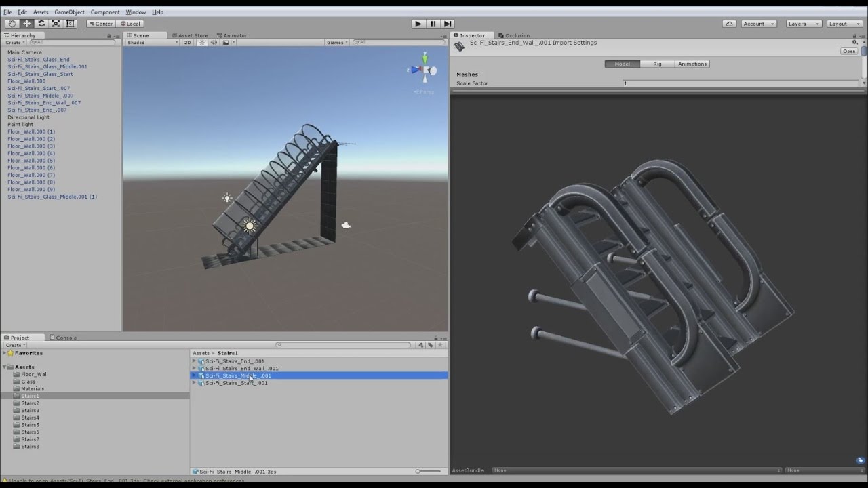Switch to the Asset Store tab
868x488 pixels.
coord(190,35)
